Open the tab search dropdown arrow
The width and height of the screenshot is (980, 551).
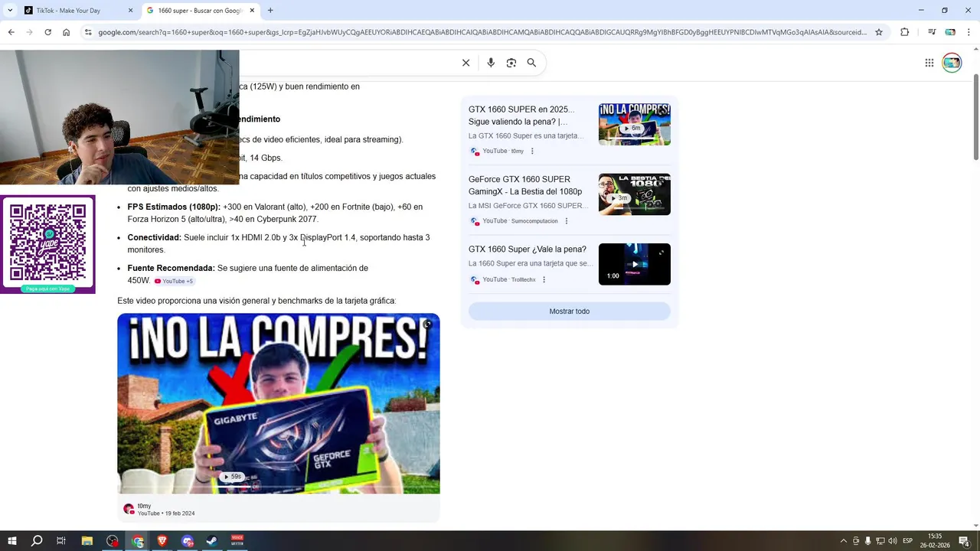10,11
